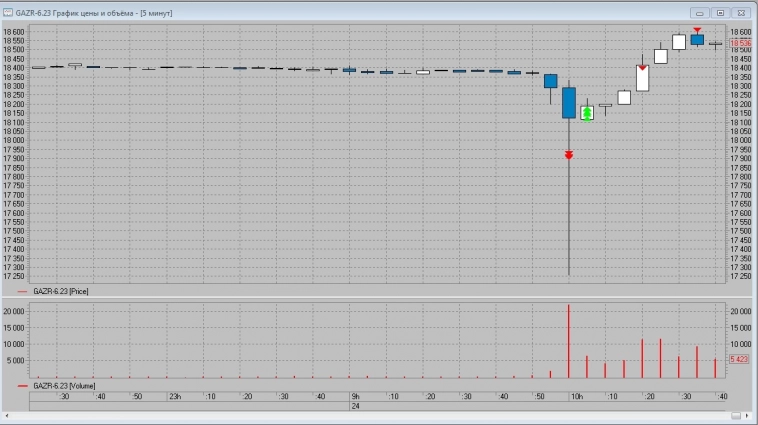758x425 pixels.
Task: Select the tallest red volume bar at 10h
Action: tap(569, 341)
